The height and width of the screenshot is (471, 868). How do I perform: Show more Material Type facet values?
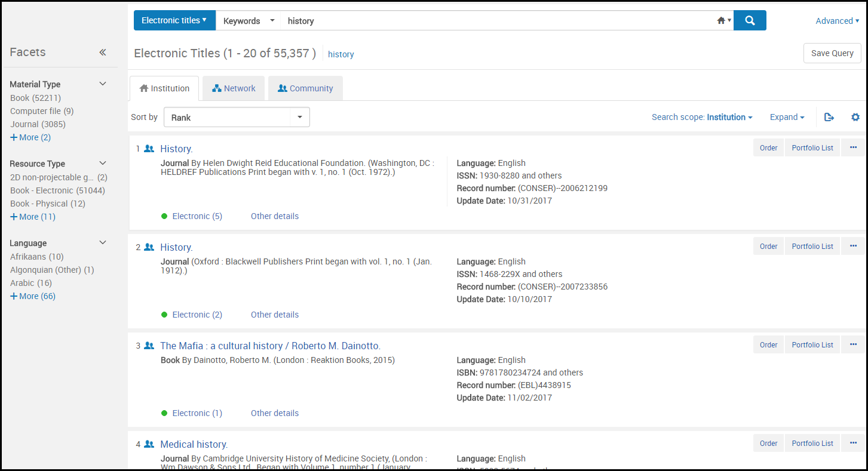click(30, 137)
